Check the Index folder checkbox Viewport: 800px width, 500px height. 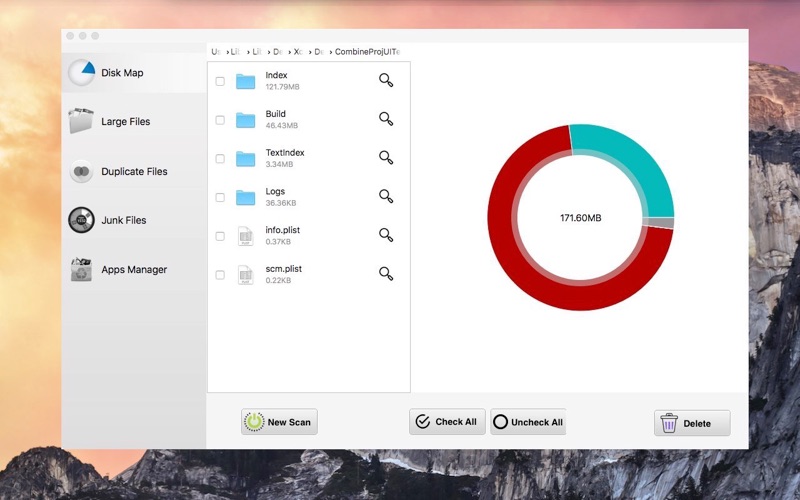pyautogui.click(x=220, y=81)
